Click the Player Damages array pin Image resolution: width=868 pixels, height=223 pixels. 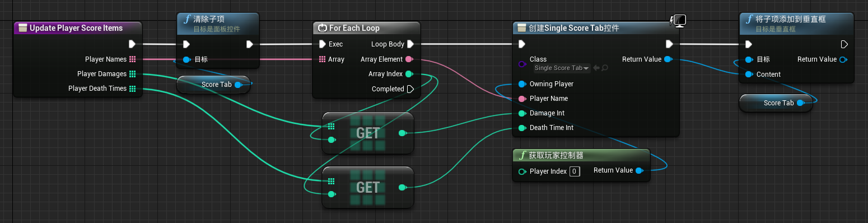(x=132, y=74)
